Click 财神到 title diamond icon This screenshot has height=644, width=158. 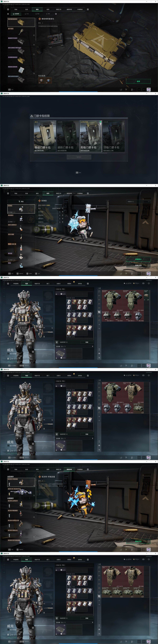(x=39, y=200)
